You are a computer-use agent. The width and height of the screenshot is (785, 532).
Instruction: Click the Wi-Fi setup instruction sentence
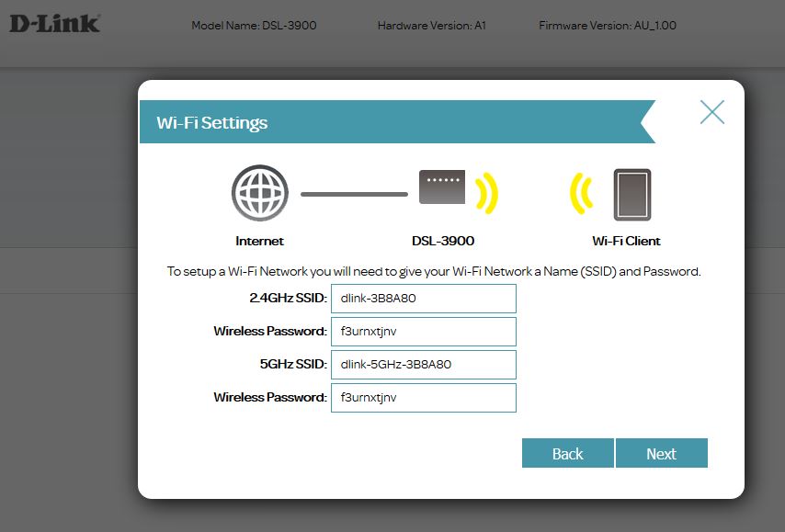[x=434, y=272]
